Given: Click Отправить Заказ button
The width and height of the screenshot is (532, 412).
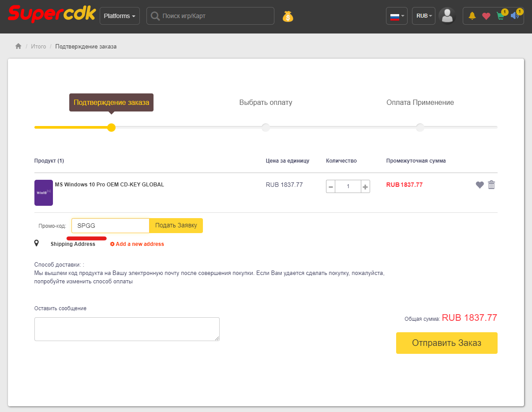Looking at the screenshot, I should point(447,343).
